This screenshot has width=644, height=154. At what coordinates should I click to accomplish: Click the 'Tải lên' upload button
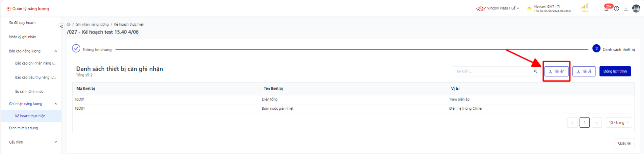coord(556,71)
